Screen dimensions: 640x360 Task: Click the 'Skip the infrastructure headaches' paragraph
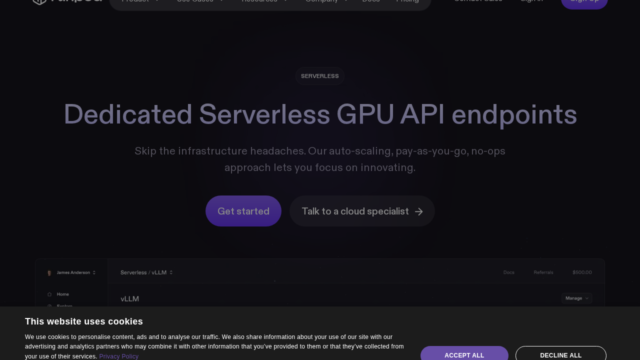click(x=320, y=159)
